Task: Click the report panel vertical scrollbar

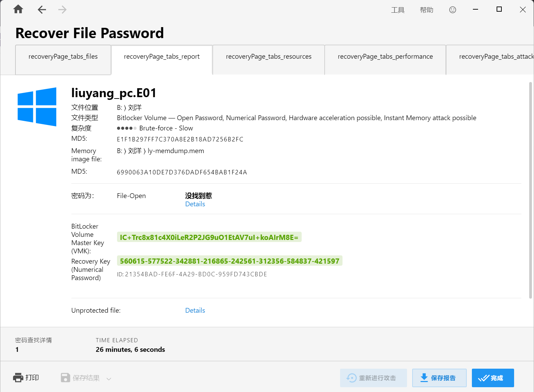Action: point(531,190)
